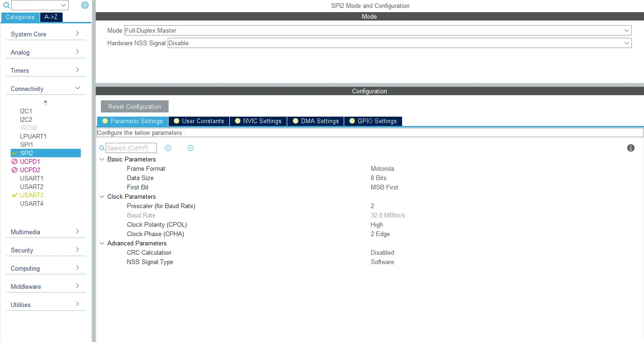Click the info icon in Configuration panel
644x342 pixels.
pyautogui.click(x=630, y=148)
